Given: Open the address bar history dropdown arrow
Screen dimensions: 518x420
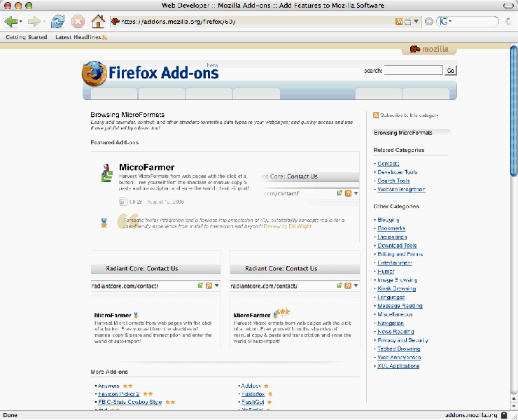Looking at the screenshot, I should (416, 22).
